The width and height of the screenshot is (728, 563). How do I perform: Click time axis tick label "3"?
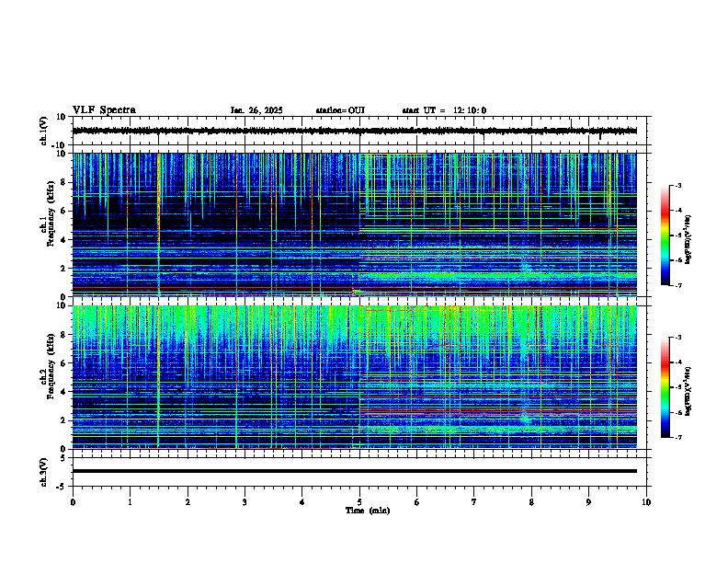(x=245, y=502)
